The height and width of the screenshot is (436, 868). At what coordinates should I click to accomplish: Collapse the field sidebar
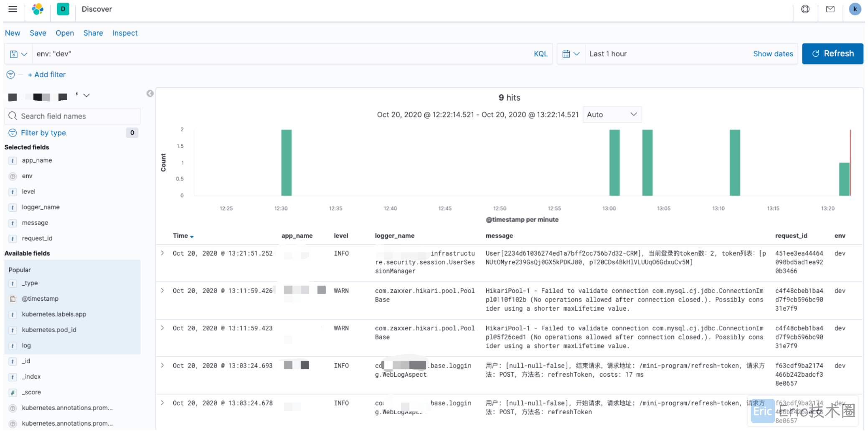150,94
